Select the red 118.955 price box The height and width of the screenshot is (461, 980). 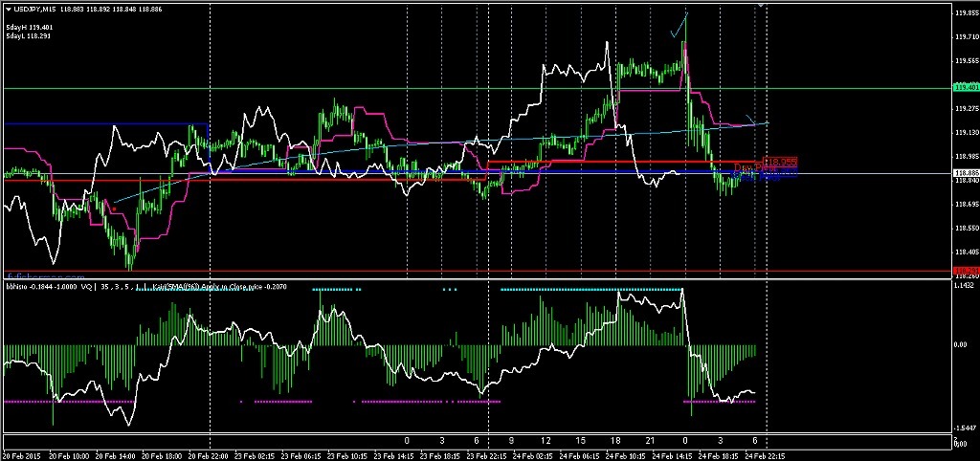(x=781, y=162)
